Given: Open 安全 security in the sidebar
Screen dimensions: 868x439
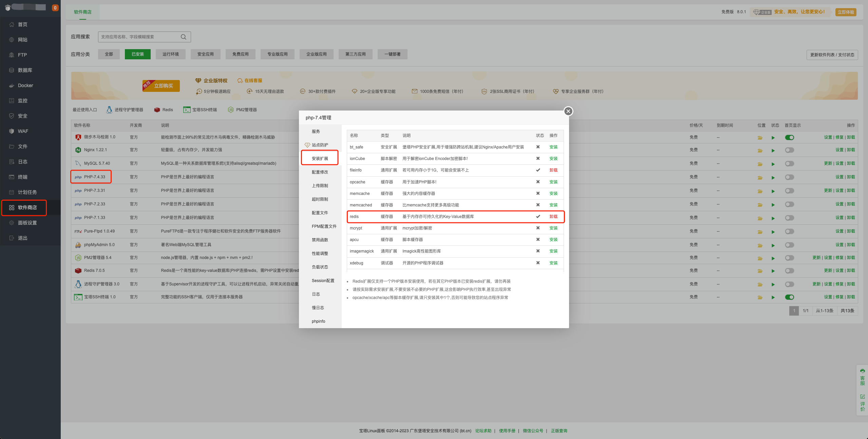Looking at the screenshot, I should (22, 116).
